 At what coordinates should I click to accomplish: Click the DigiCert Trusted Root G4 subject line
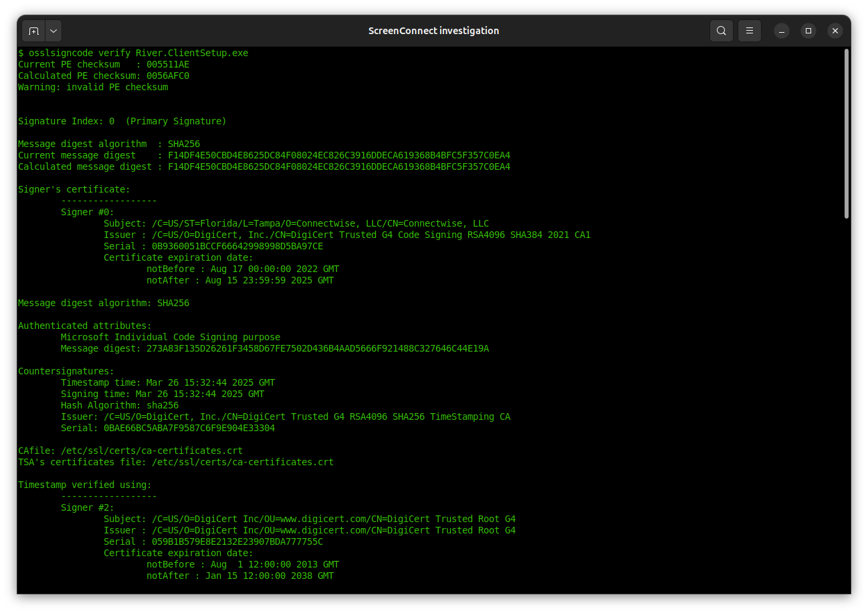[x=310, y=519]
